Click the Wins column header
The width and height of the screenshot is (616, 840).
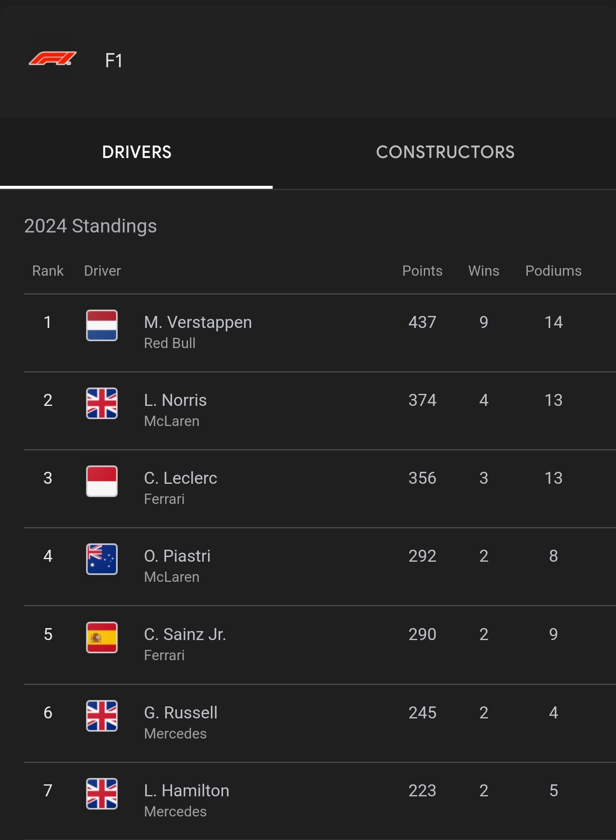484,271
